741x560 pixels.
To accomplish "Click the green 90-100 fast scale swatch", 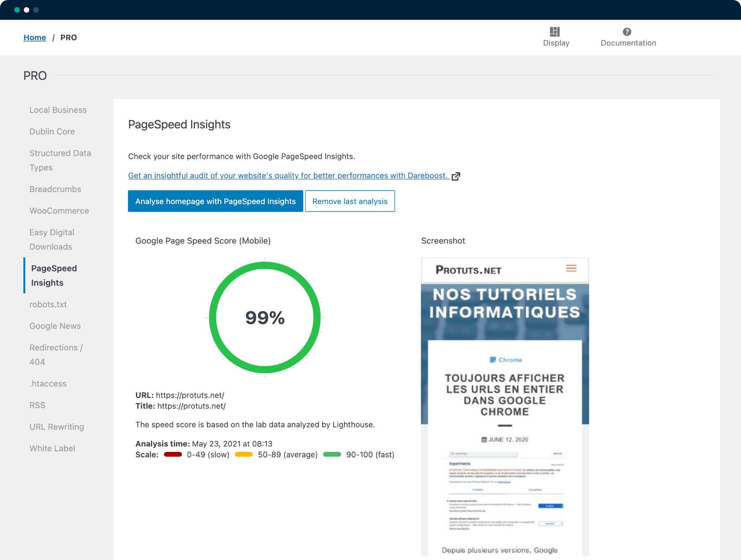I will [332, 455].
